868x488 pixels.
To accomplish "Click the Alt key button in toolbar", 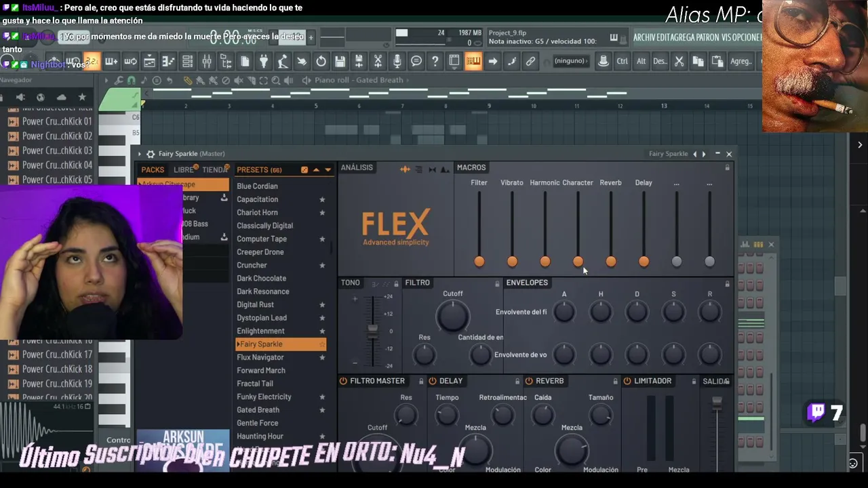I will [x=641, y=61].
